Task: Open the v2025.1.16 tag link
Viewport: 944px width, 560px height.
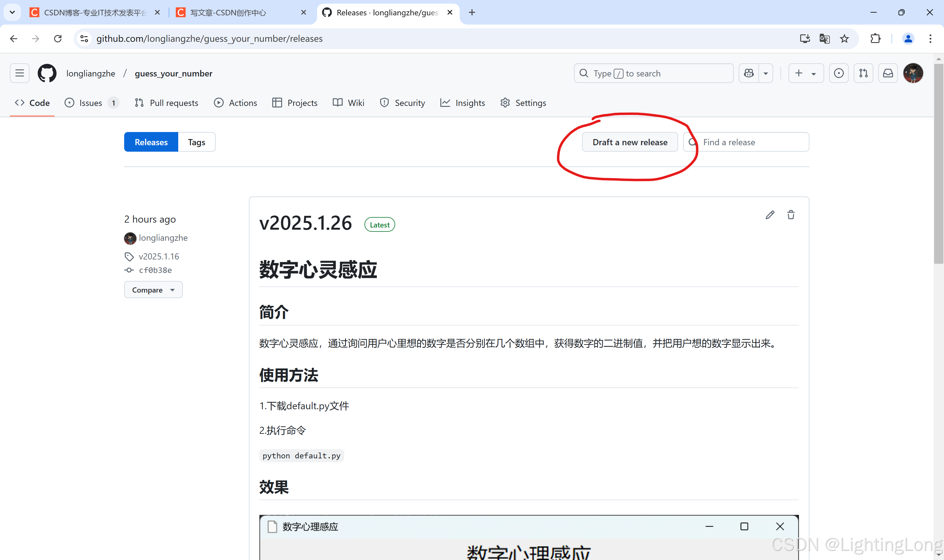Action: point(159,257)
